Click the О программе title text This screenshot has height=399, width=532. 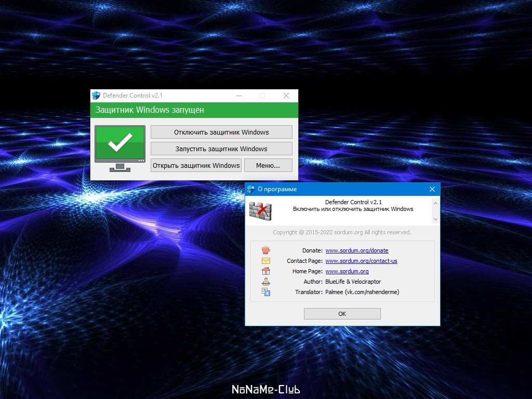[x=277, y=189]
